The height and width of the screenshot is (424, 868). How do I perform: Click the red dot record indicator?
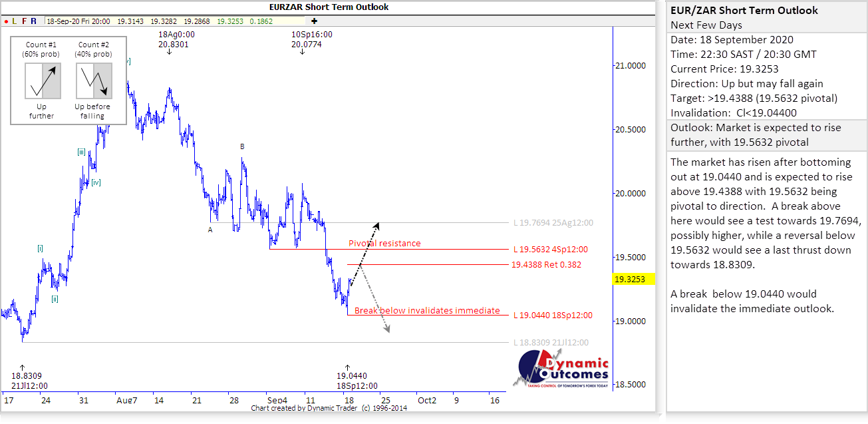[x=5, y=21]
